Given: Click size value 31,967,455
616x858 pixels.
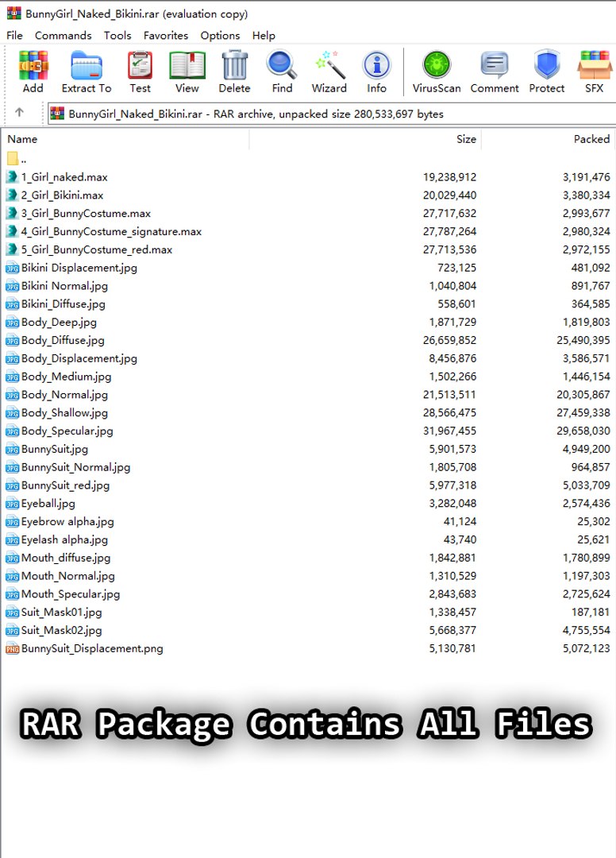Looking at the screenshot, I should [450, 431].
